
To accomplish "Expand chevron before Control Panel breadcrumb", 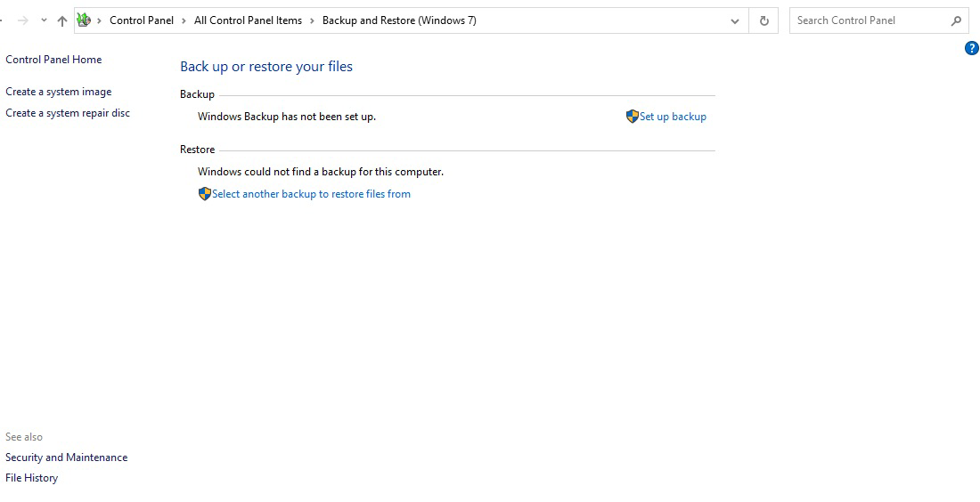I will pyautogui.click(x=100, y=20).
